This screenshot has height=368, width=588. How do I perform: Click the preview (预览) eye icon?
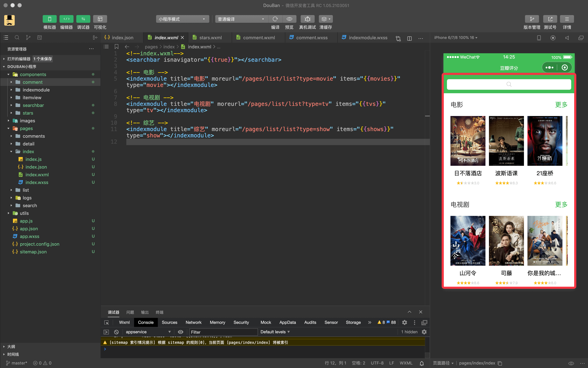click(289, 19)
